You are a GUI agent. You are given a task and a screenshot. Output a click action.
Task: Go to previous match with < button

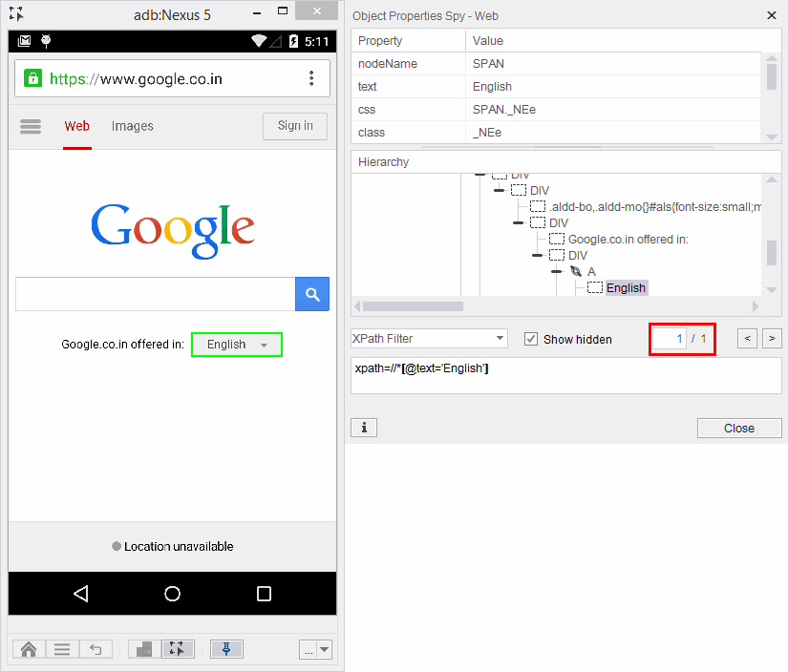pos(747,339)
